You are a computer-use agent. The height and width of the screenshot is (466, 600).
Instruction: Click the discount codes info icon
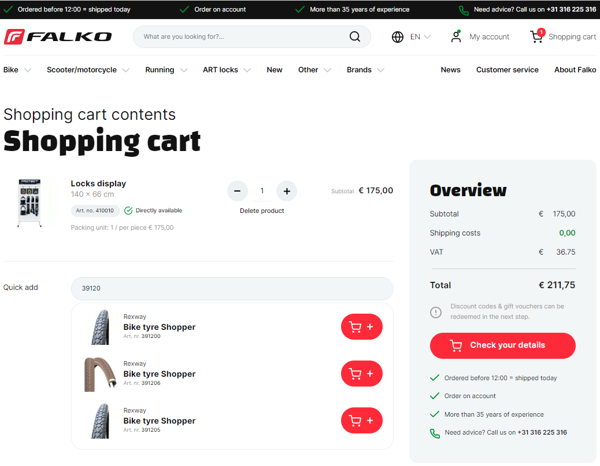tap(436, 312)
